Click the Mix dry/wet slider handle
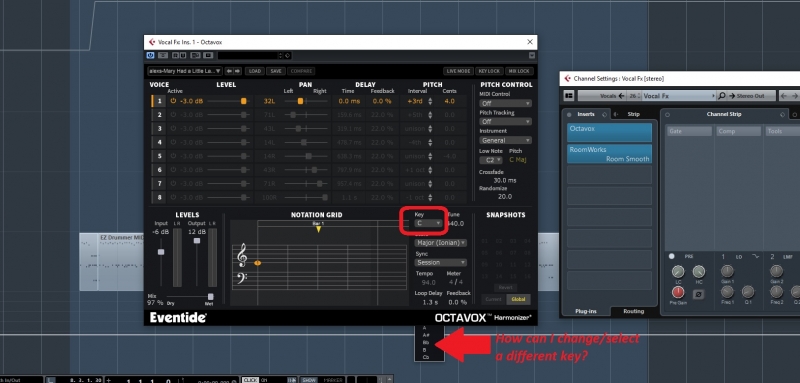This screenshot has width=800, height=383. pyautogui.click(x=210, y=296)
